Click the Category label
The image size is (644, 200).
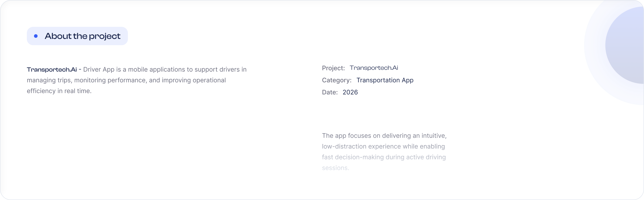click(337, 80)
